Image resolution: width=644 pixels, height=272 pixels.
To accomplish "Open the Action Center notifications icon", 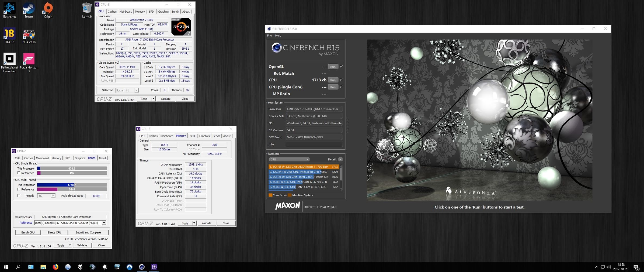I will [x=636, y=267].
